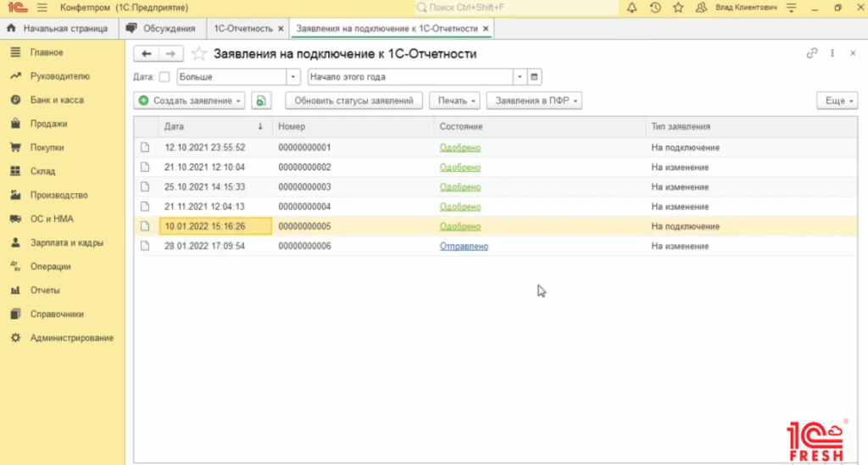
Task: Open the Заявления в ПФР dropdown
Action: 534,101
